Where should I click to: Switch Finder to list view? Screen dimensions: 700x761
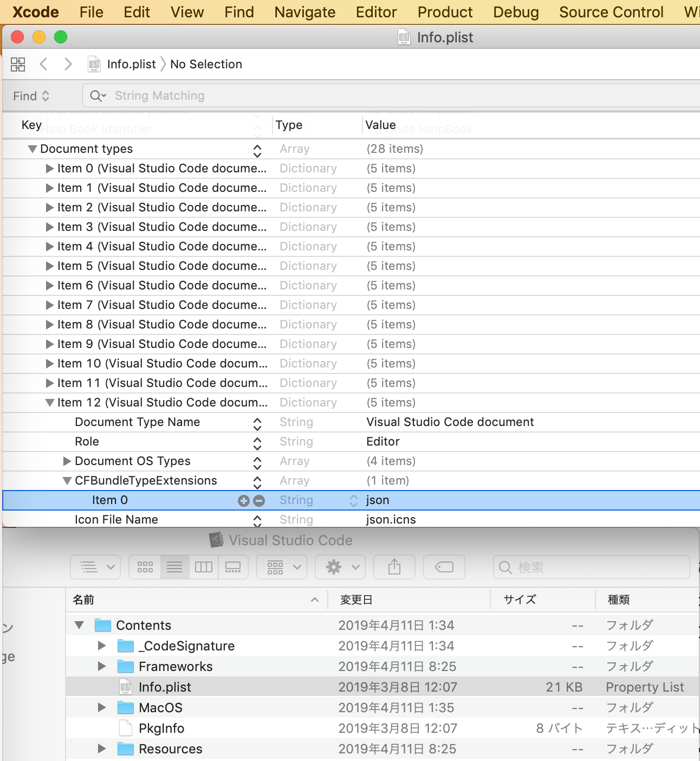174,567
